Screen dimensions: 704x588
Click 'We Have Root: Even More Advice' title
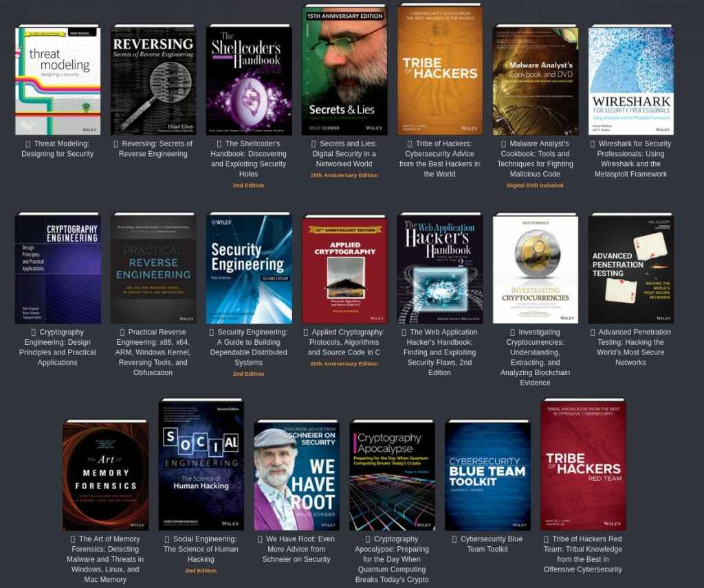[x=297, y=549]
